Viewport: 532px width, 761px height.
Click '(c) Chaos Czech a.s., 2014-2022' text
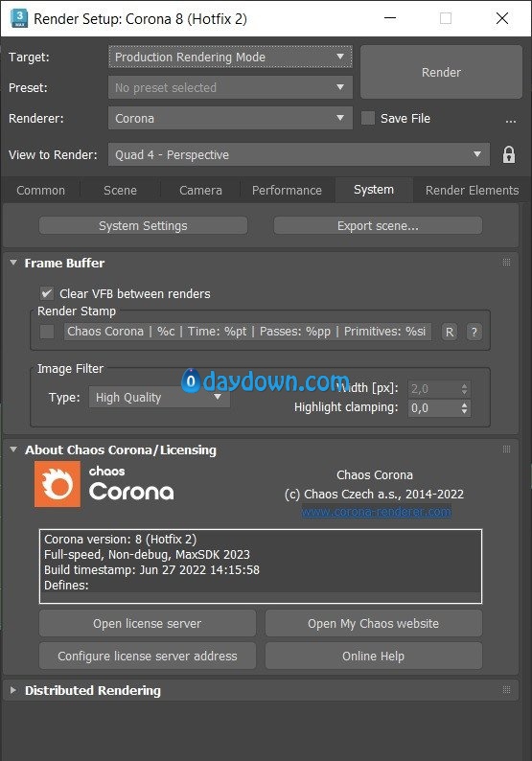pos(374,494)
